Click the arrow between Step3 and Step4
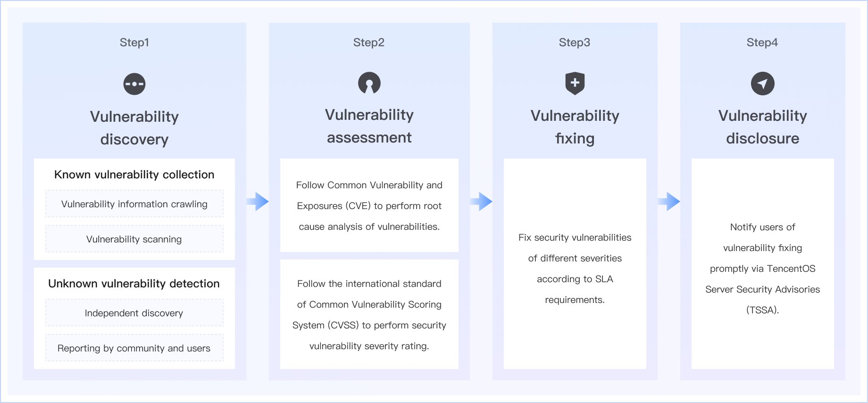Viewport: 868px width, 403px height. [669, 201]
